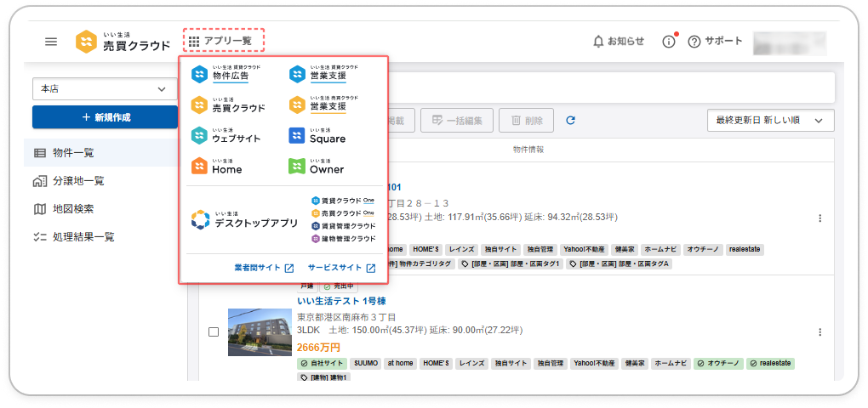
Task: Click the 削除 trash button
Action: point(527,120)
